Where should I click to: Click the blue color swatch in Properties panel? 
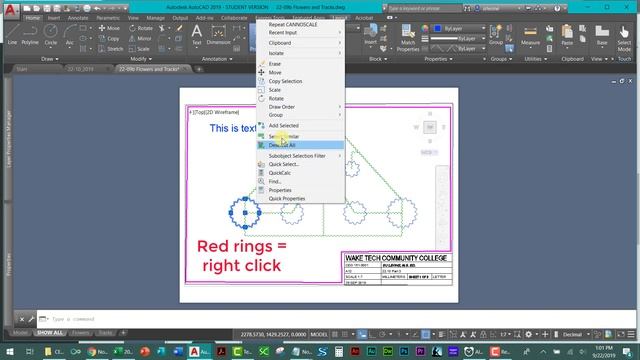pyautogui.click(x=438, y=28)
